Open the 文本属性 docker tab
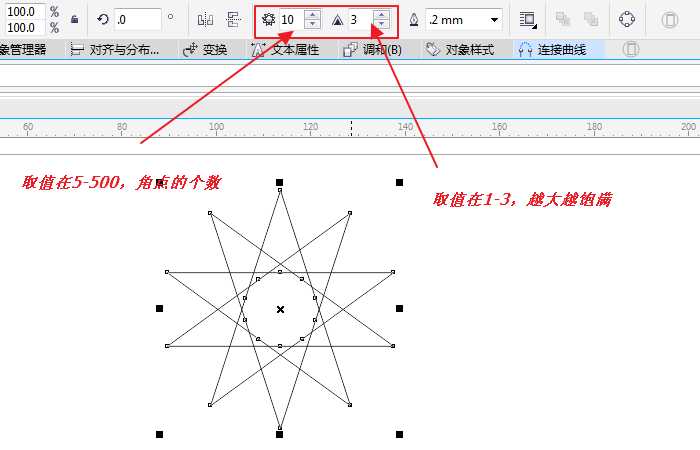 click(286, 50)
